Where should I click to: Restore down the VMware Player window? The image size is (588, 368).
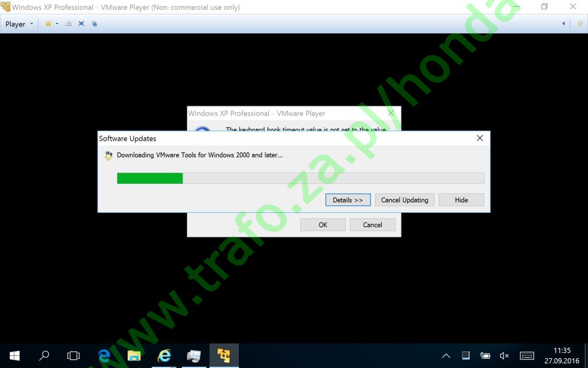[x=544, y=7]
